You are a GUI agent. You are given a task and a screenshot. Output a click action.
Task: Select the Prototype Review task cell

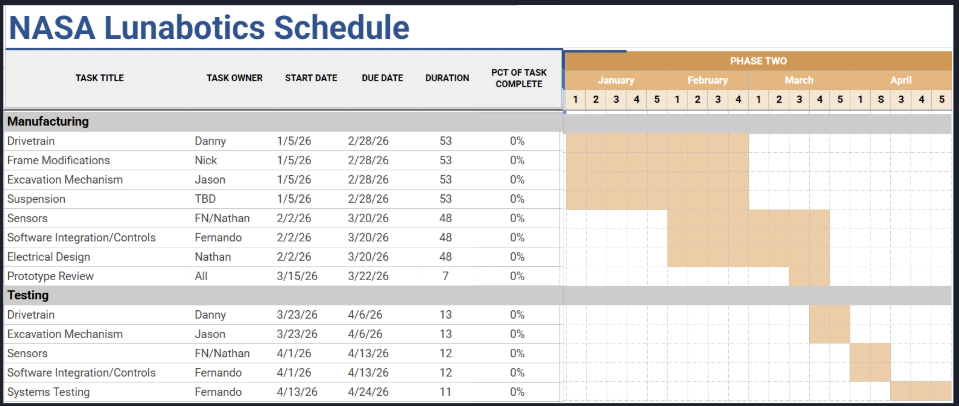(52, 276)
